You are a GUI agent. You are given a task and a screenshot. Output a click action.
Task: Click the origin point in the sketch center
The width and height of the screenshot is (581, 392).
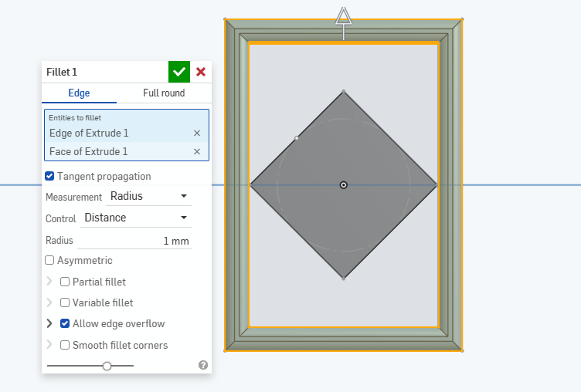pos(344,185)
